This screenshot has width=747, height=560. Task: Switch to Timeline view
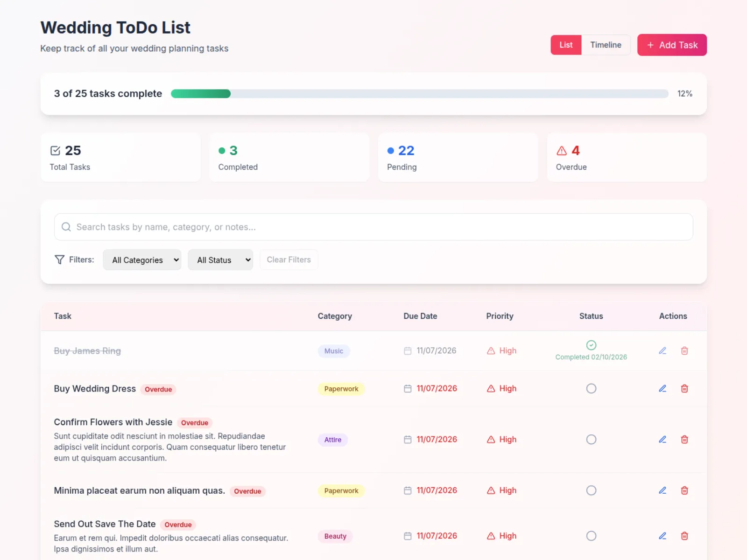coord(606,45)
